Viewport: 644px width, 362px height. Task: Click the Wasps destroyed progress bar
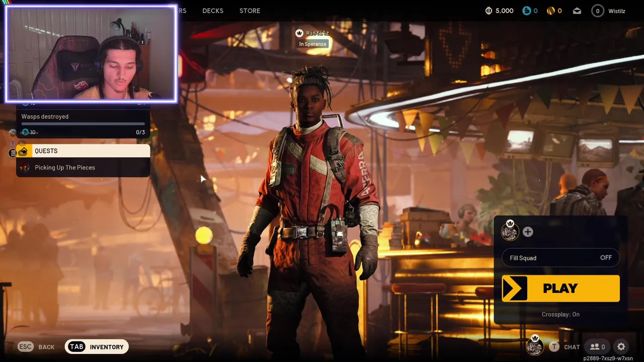[x=83, y=124]
